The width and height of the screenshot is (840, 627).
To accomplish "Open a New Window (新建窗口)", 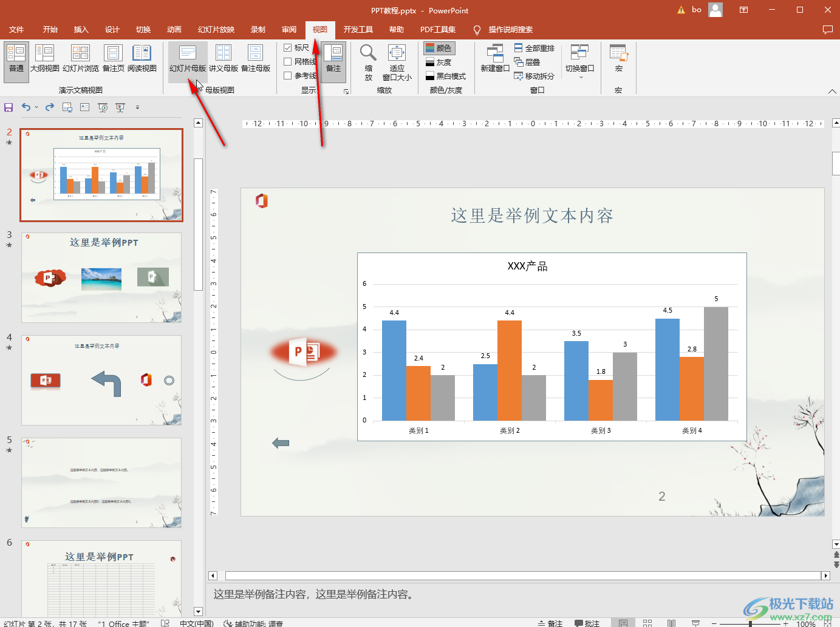I will [x=495, y=59].
